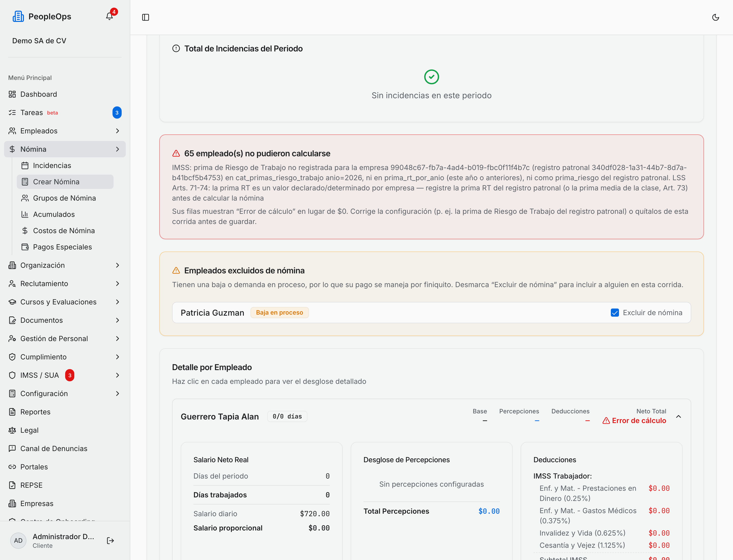Click the Acumulados bar chart icon
The image size is (733, 560).
coord(25,214)
